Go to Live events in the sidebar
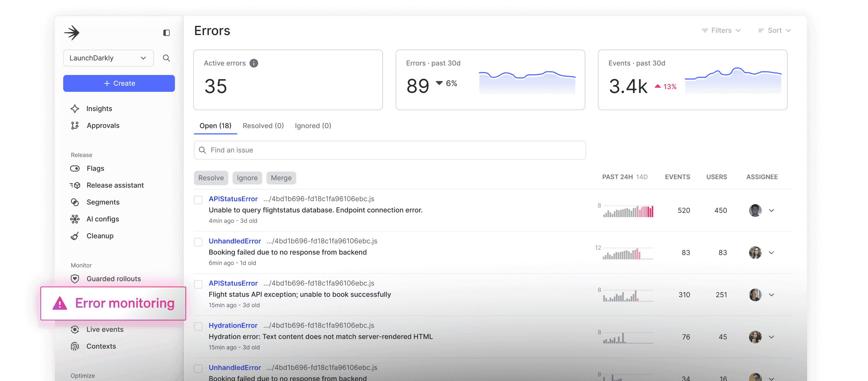868x381 pixels. [x=105, y=330]
